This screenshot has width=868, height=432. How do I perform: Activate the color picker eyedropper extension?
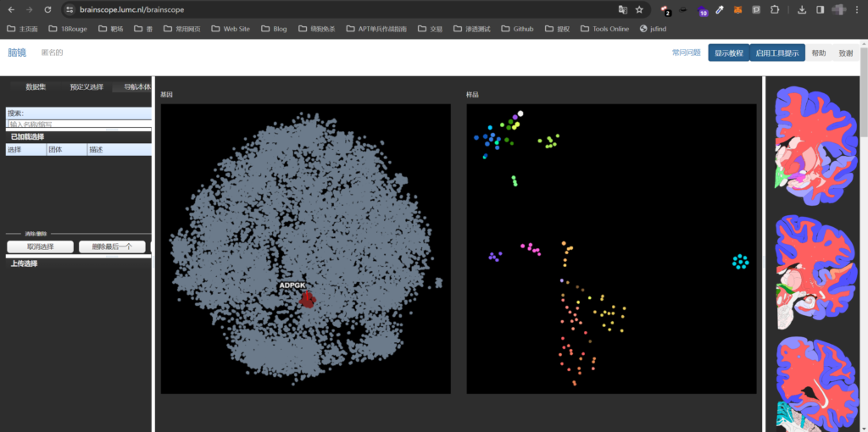coord(720,9)
